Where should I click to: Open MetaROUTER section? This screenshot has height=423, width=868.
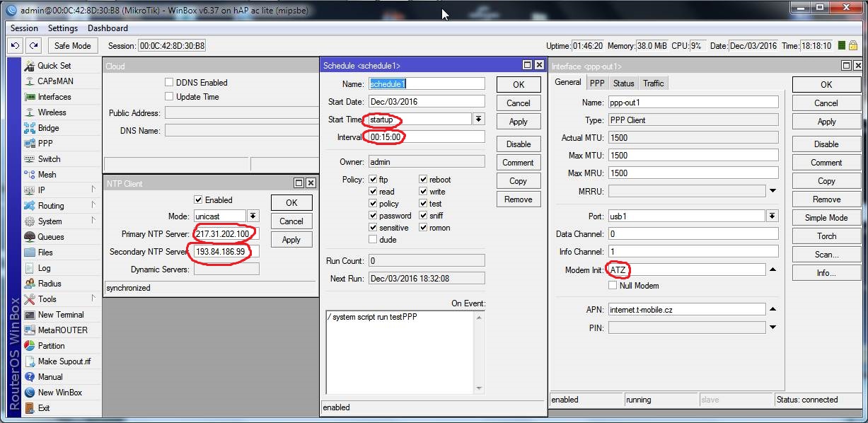(x=63, y=330)
